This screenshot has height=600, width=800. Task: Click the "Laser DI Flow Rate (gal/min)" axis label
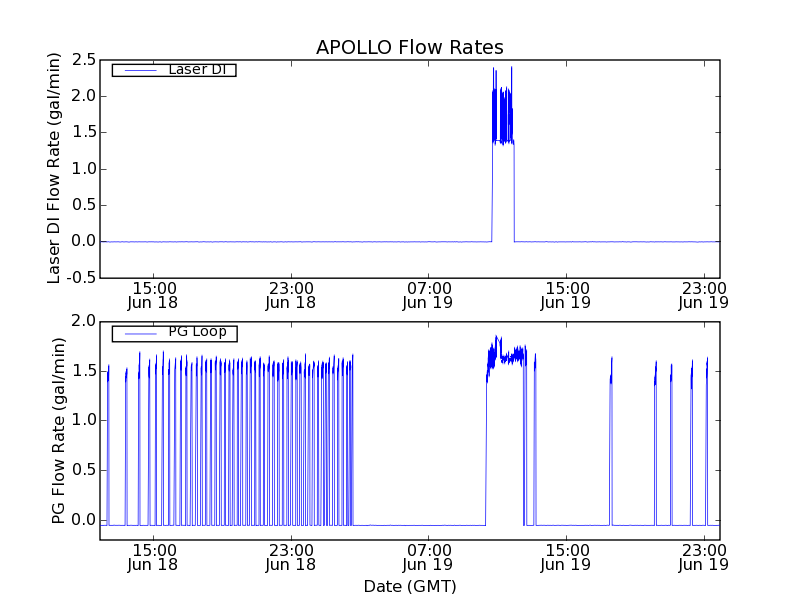pos(54,168)
